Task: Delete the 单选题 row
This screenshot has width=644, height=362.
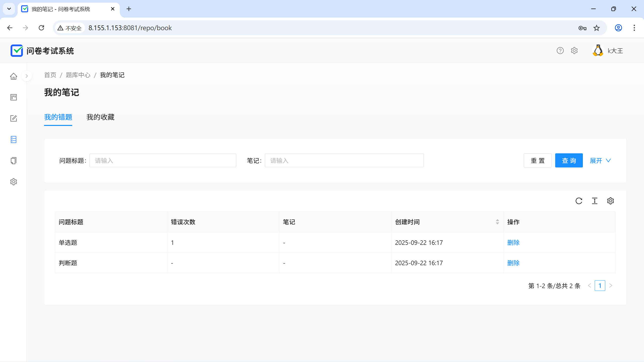Action: (513, 243)
